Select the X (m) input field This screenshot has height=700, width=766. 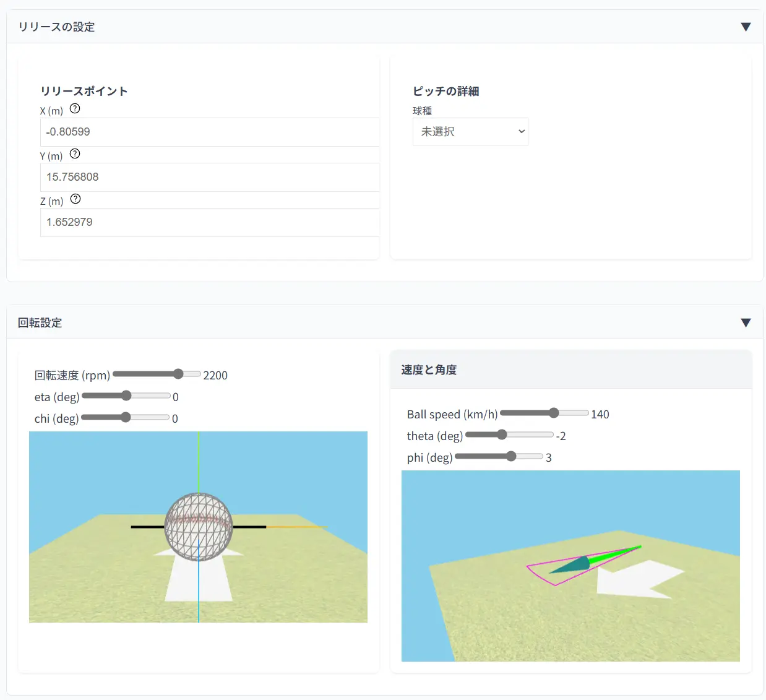tap(210, 132)
